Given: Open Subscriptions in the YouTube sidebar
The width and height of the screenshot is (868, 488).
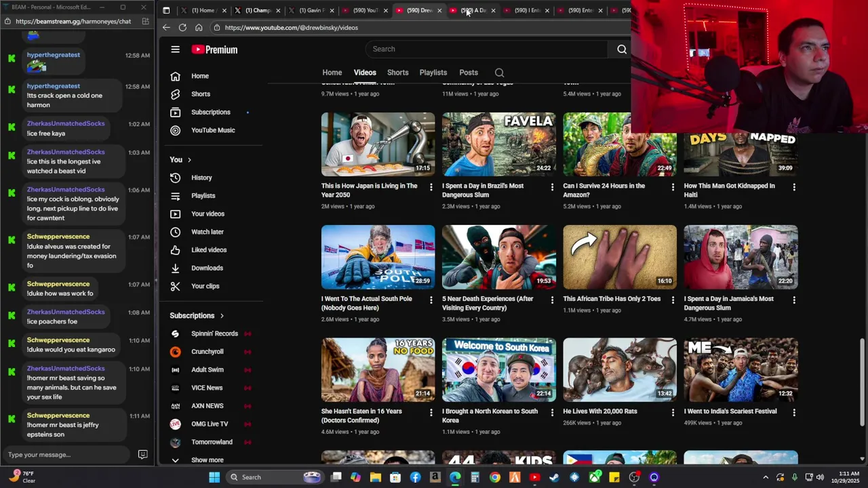Looking at the screenshot, I should click(x=211, y=112).
